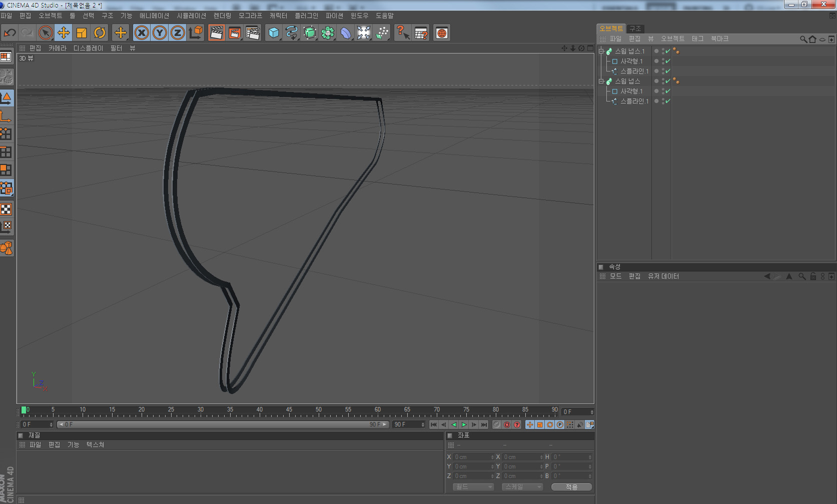Open the 오브젝트 main menu
The width and height of the screenshot is (837, 504).
(51, 15)
